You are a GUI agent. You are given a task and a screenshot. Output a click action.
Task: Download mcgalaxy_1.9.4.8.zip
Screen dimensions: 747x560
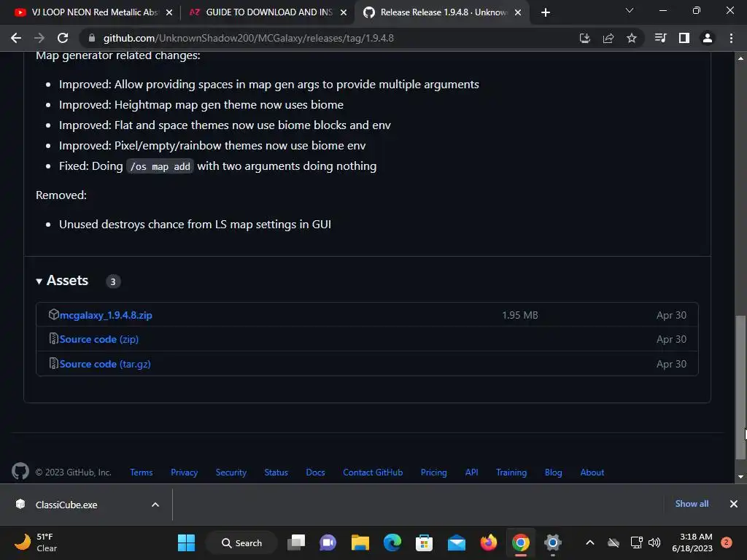106,315
